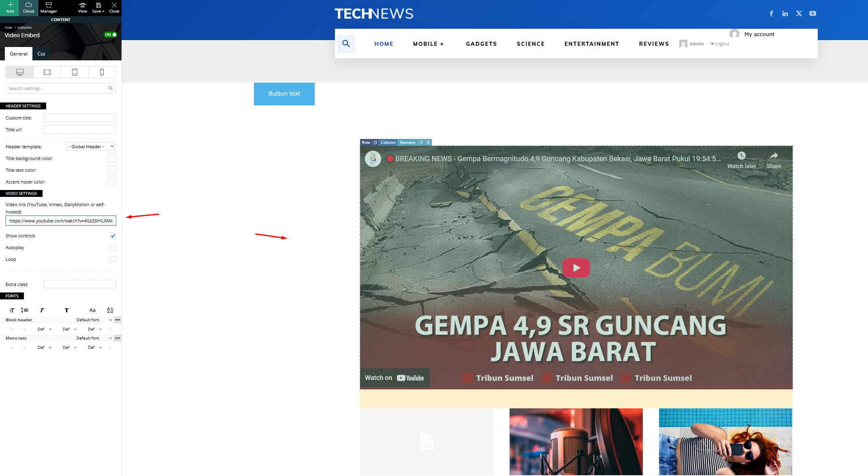Click the Logout link

(720, 44)
